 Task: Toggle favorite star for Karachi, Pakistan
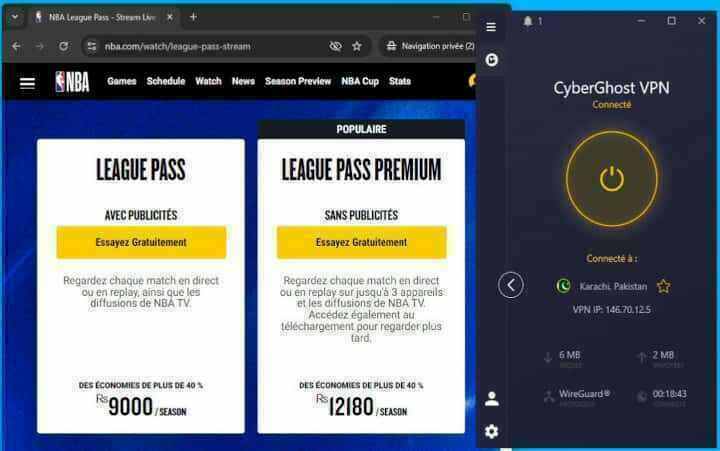664,287
